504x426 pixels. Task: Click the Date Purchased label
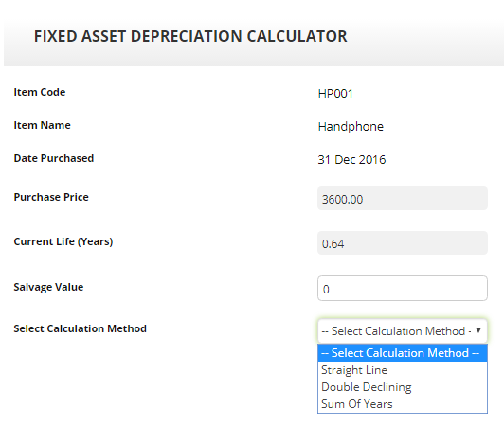tap(54, 158)
